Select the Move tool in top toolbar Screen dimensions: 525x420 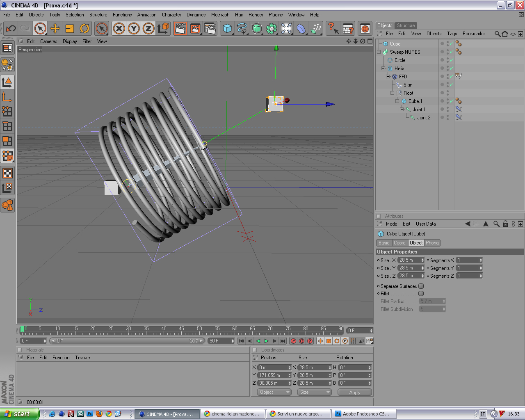coord(55,28)
